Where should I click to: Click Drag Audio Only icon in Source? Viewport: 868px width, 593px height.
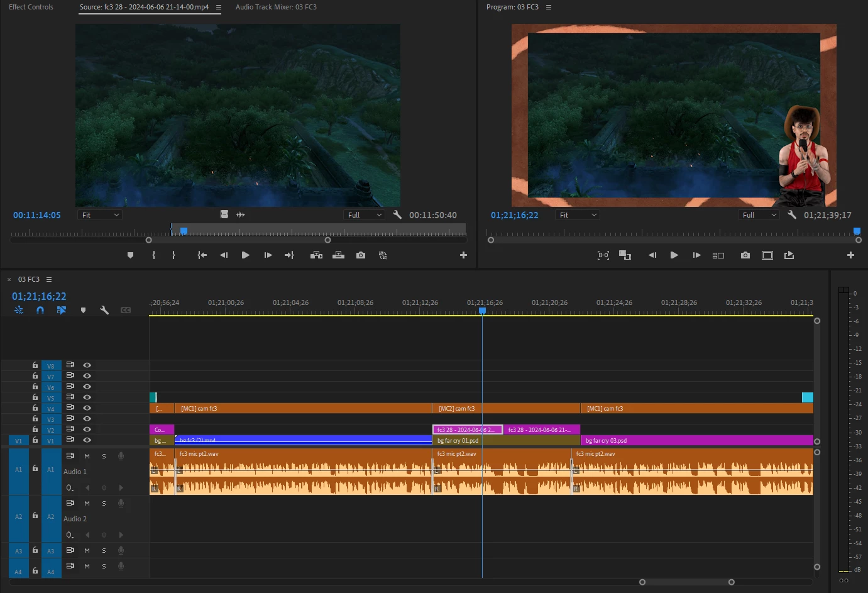(241, 214)
